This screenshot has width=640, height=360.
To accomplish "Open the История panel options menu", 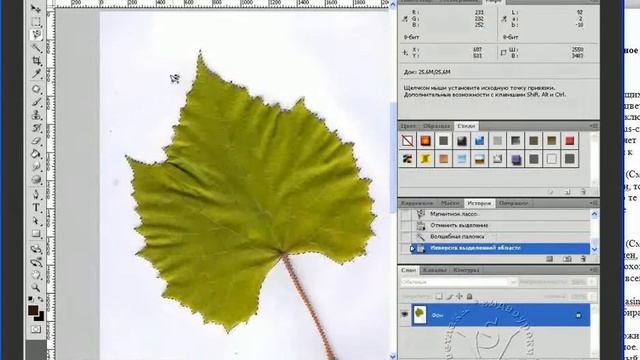I will pos(594,203).
